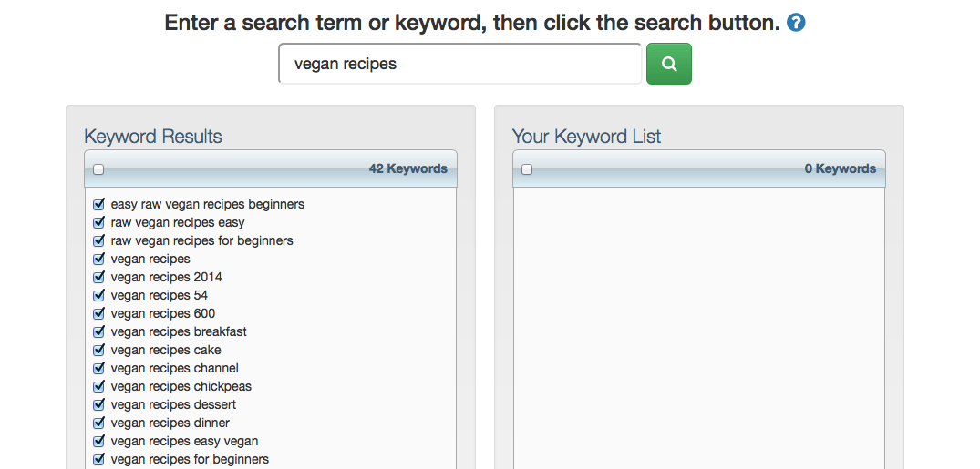Uncheck the plain 'vegan recipes' keyword
The image size is (980, 469).
point(98,259)
